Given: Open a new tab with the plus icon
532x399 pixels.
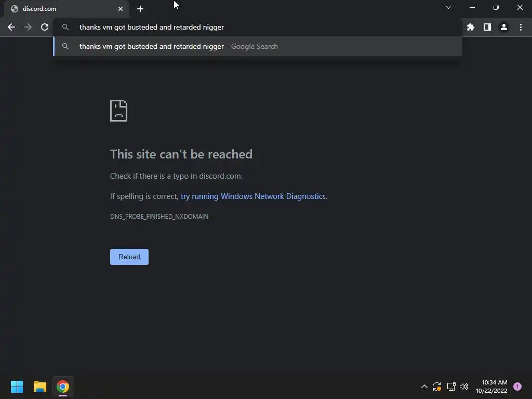Looking at the screenshot, I should point(140,9).
